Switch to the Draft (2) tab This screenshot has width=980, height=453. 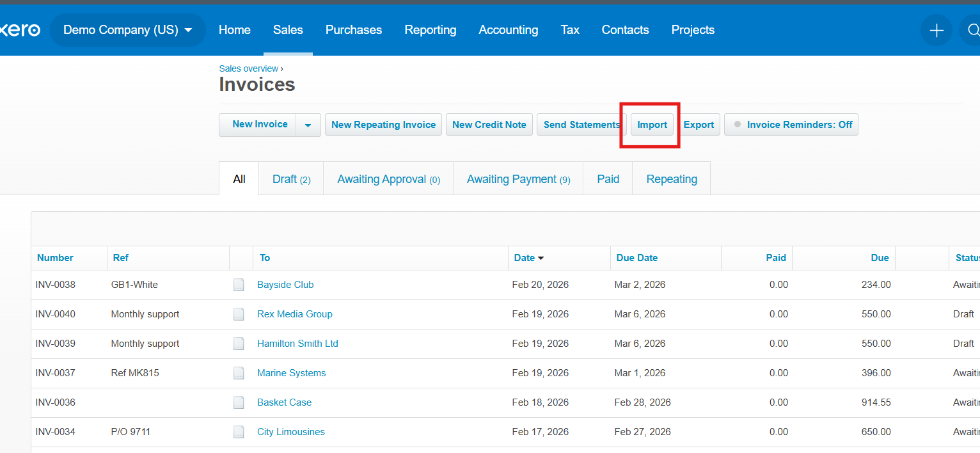point(291,179)
